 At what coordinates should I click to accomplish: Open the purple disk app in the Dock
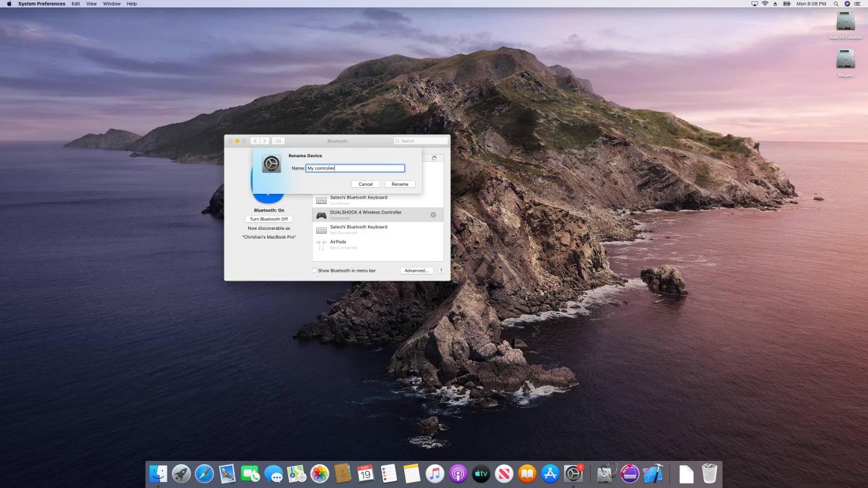point(629,473)
